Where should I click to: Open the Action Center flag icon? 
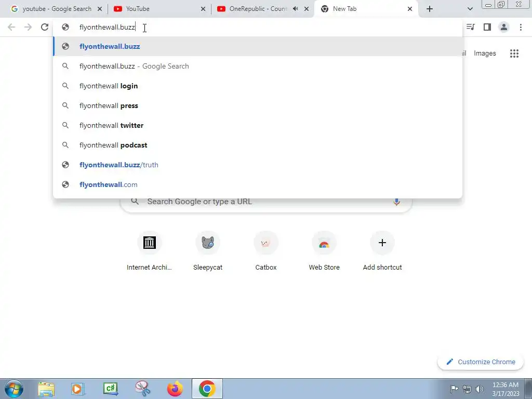(x=454, y=389)
